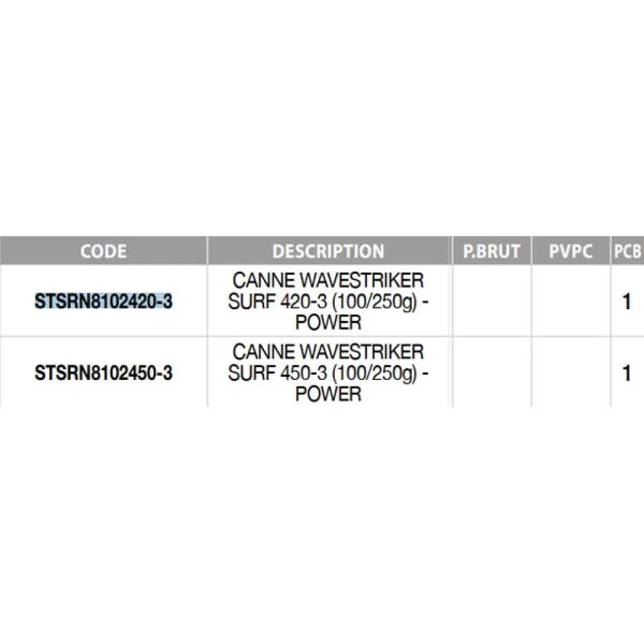Click CANNE WAVESTRIKER text in first row

click(328, 281)
